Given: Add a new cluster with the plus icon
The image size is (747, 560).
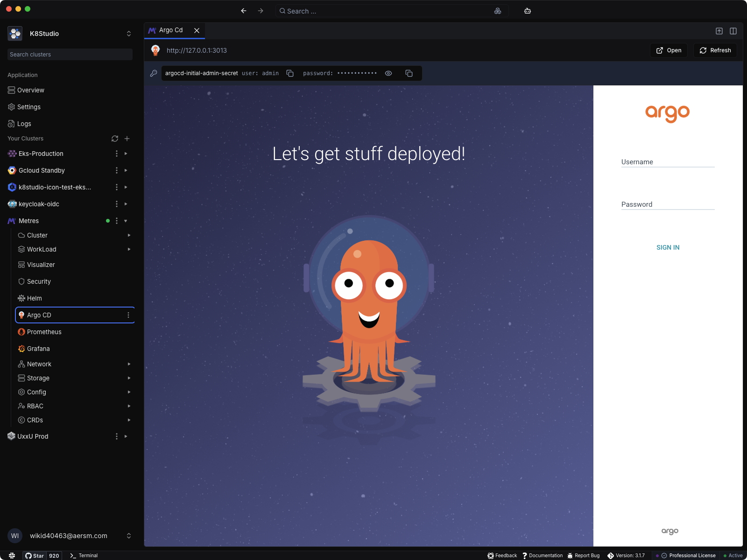Looking at the screenshot, I should pos(127,139).
